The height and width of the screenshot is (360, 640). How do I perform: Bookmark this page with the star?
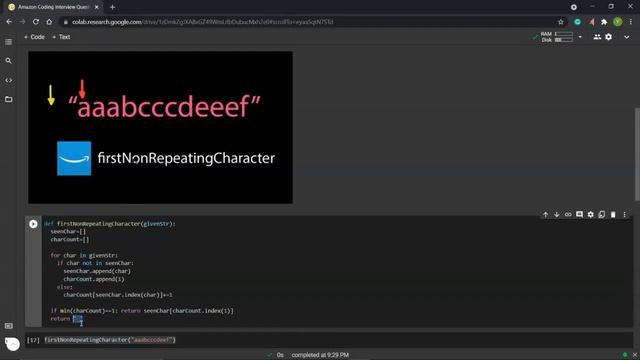click(561, 22)
